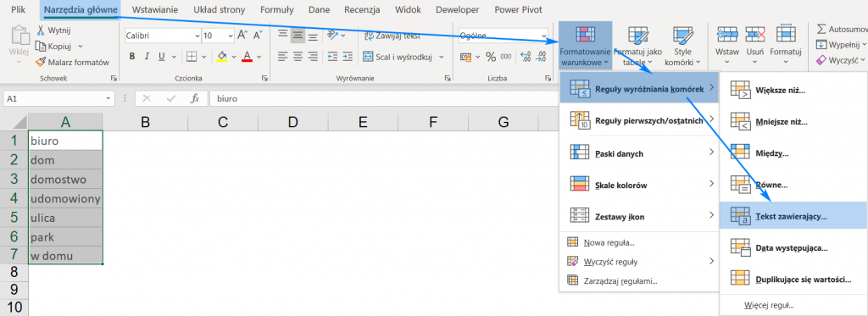Screen dimensions: 868x316
Task: Click the percent style button
Action: click(x=491, y=57)
